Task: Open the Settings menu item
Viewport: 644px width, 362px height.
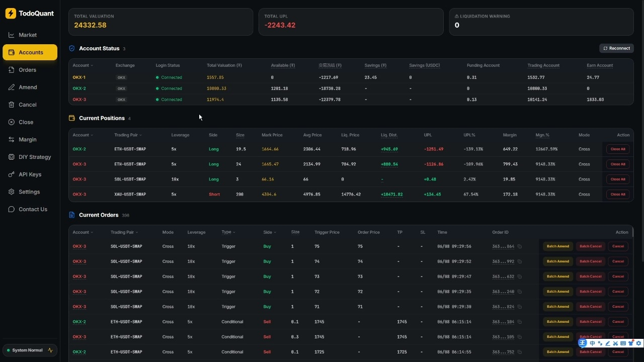Action: point(30,192)
